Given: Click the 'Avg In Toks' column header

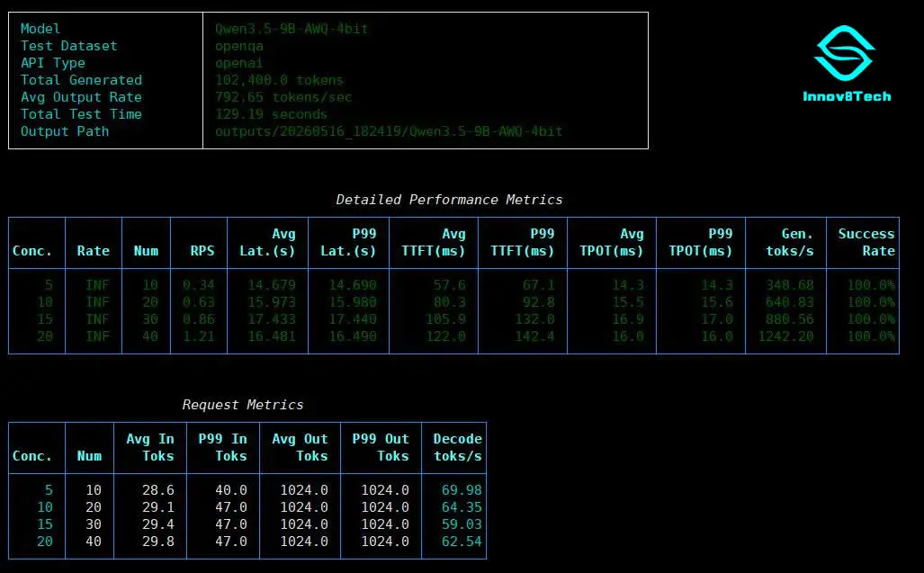Looking at the screenshot, I should [149, 448].
